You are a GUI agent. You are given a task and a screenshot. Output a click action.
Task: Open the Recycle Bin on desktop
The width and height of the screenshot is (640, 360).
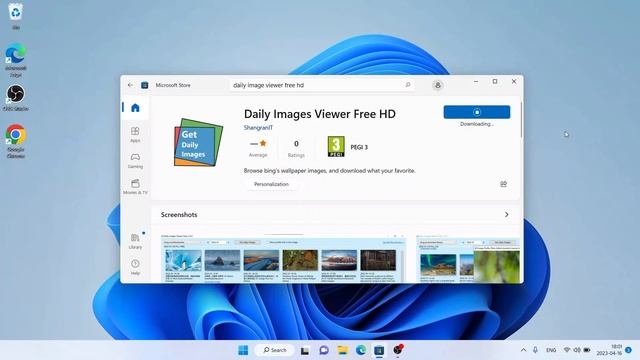(x=16, y=16)
